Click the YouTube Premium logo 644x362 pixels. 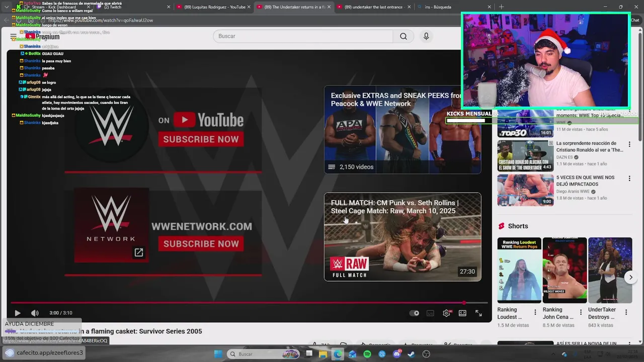[43, 36]
